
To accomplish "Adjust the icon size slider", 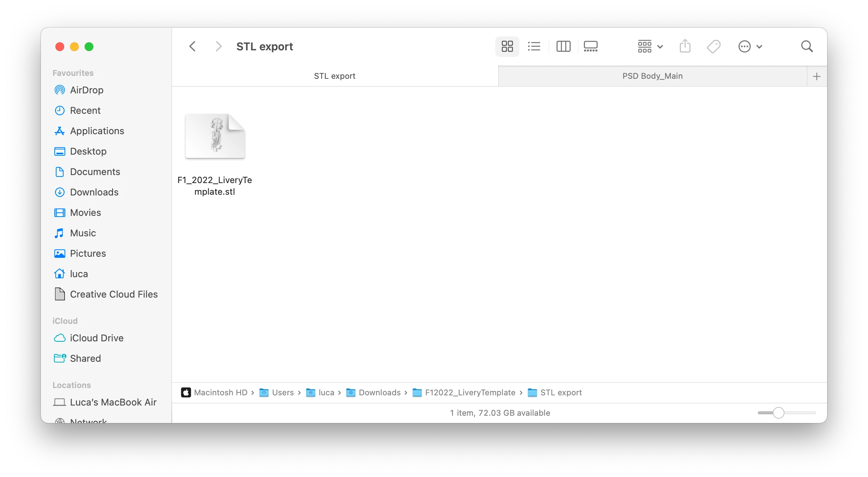I will (x=778, y=413).
